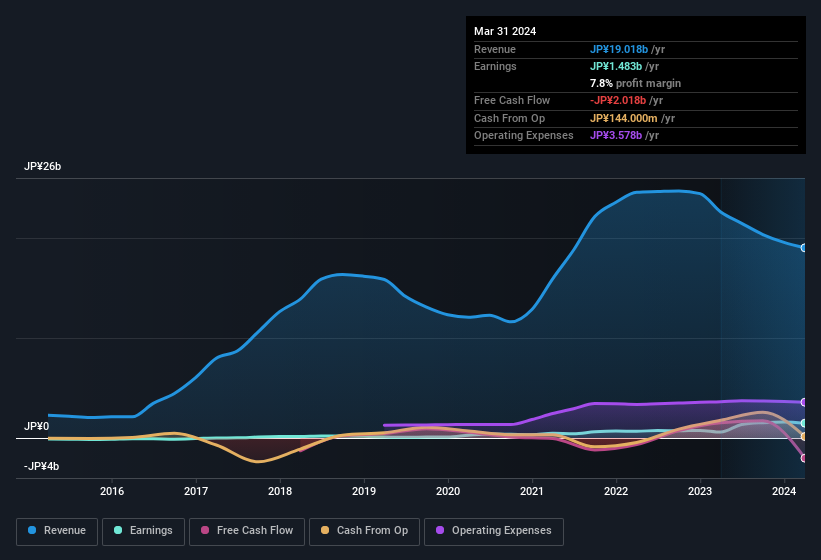Click the 2016 x-axis label

112,491
